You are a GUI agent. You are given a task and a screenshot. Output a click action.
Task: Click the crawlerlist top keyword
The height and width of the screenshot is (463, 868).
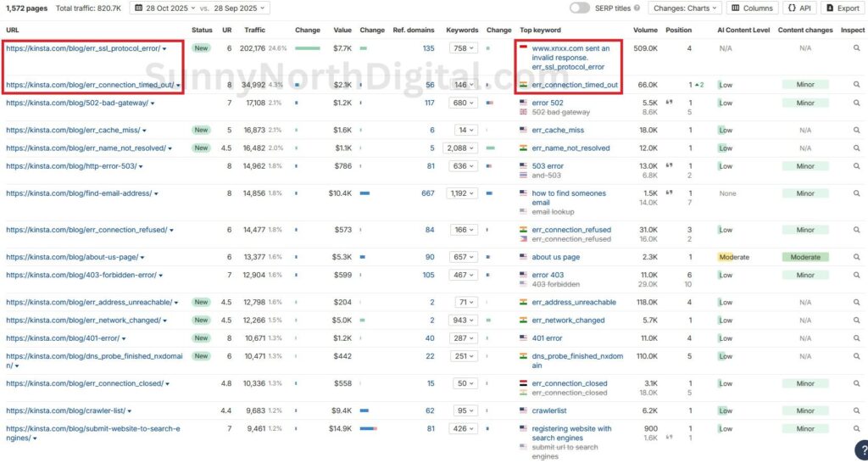click(x=549, y=411)
